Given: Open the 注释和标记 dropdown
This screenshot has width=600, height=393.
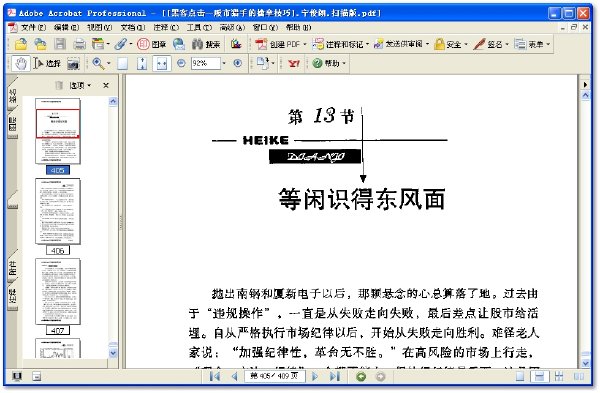Looking at the screenshot, I should pos(340,44).
